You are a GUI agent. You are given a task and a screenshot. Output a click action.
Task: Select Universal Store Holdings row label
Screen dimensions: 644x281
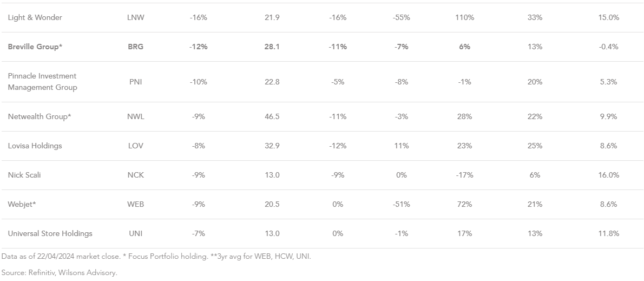50,233
